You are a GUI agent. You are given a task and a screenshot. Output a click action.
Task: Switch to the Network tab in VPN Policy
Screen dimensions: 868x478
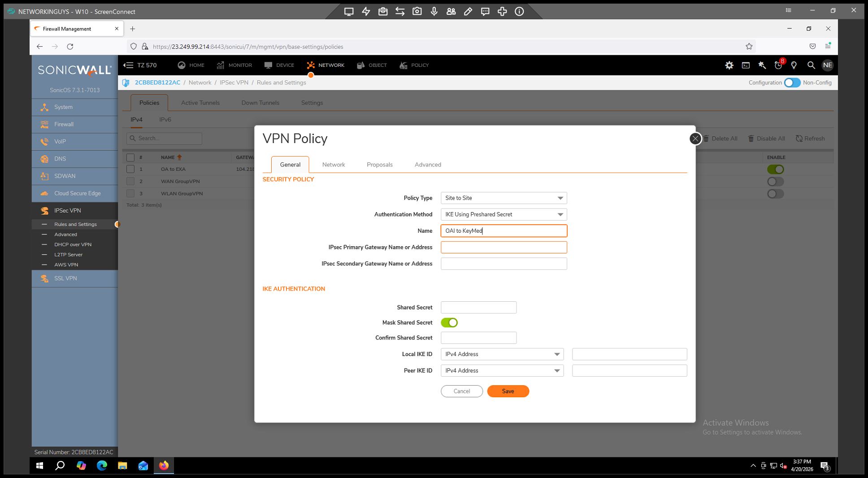[x=334, y=165]
